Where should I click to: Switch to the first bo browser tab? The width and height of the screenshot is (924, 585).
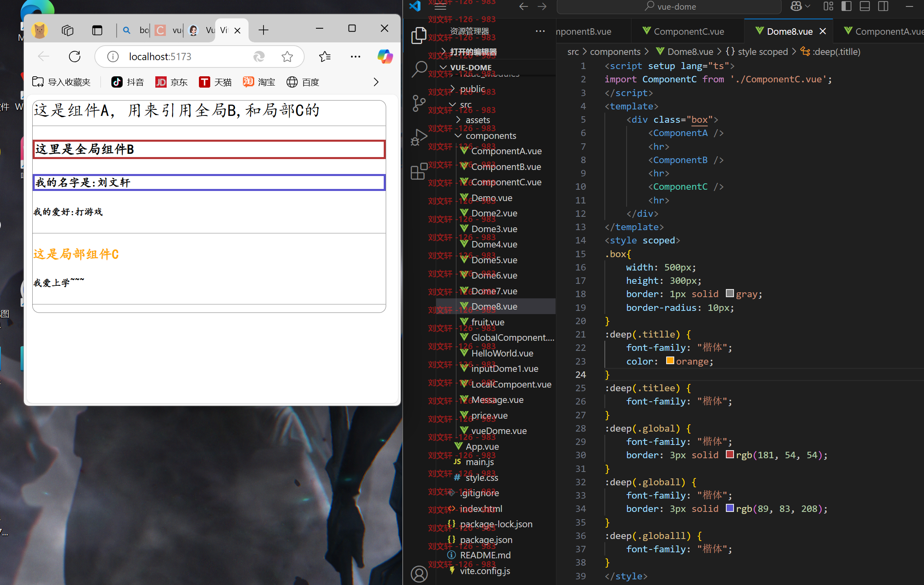136,30
